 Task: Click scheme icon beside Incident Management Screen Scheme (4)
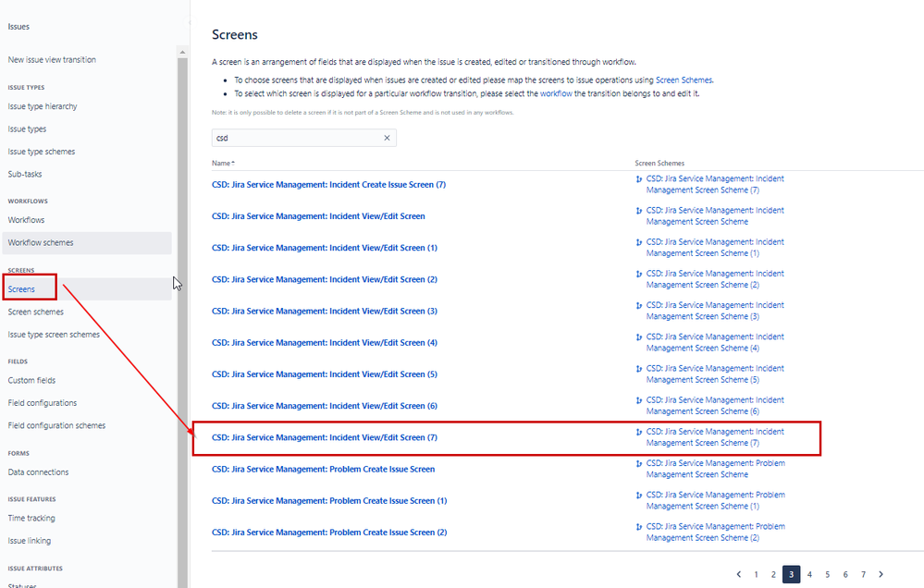(639, 337)
